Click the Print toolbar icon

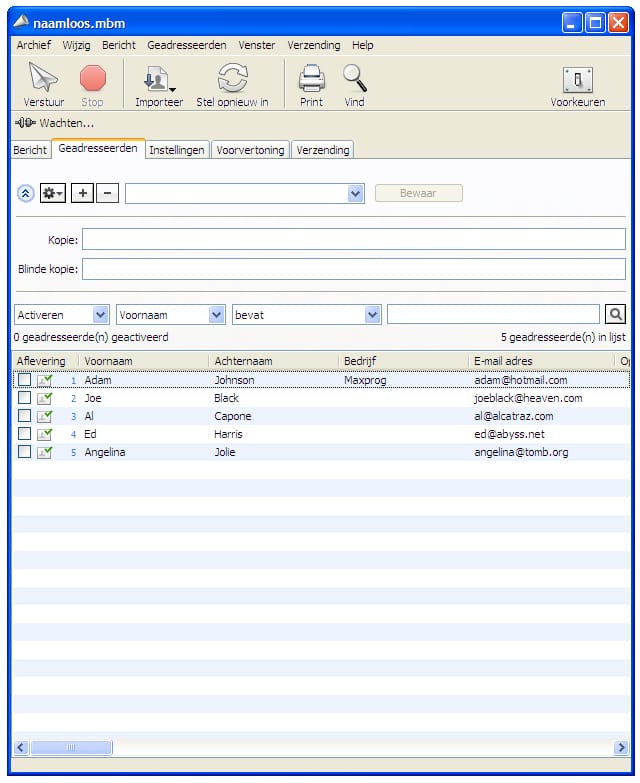click(x=311, y=78)
